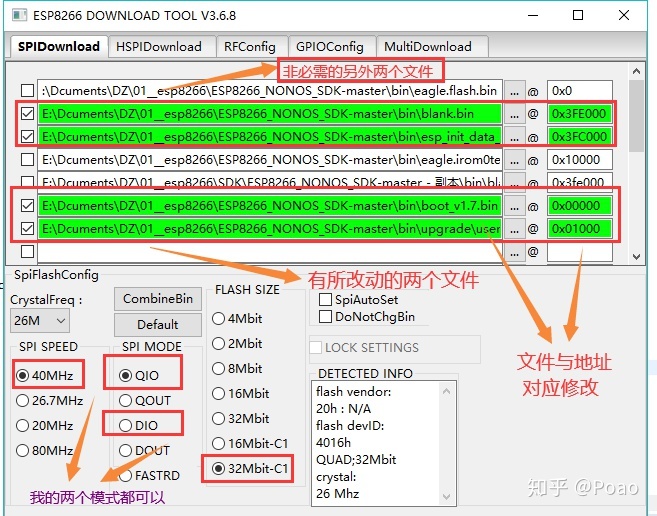Browse file for blank.bin row

[x=515, y=114]
